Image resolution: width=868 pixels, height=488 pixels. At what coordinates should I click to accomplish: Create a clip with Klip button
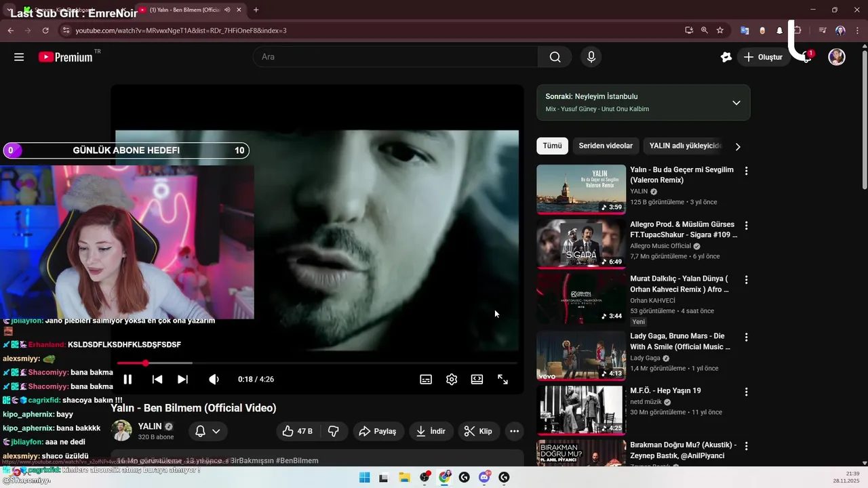pyautogui.click(x=478, y=431)
